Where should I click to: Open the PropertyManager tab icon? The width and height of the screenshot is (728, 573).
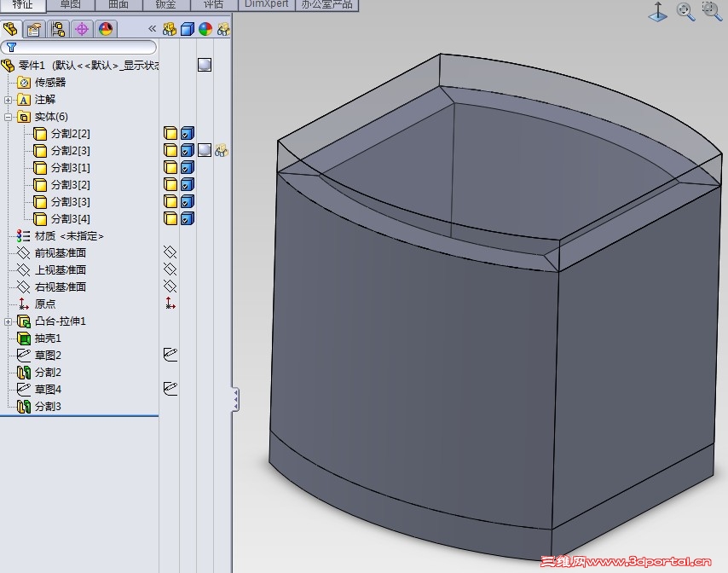click(x=34, y=29)
